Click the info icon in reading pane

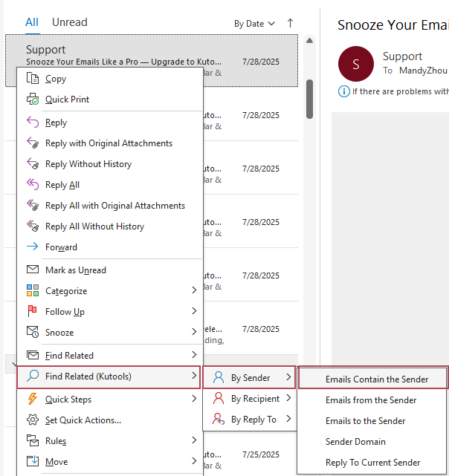pyautogui.click(x=344, y=91)
